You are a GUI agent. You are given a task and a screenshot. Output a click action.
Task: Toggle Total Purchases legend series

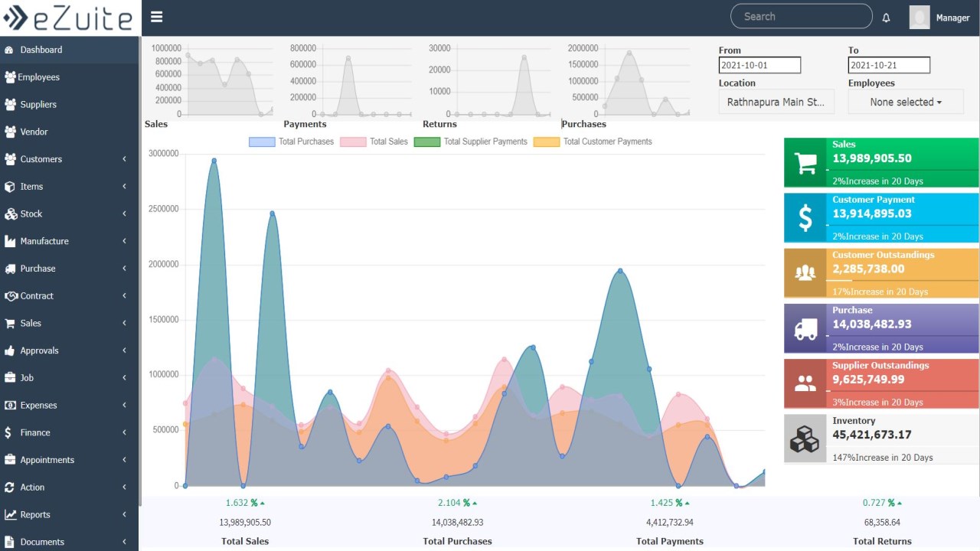292,142
